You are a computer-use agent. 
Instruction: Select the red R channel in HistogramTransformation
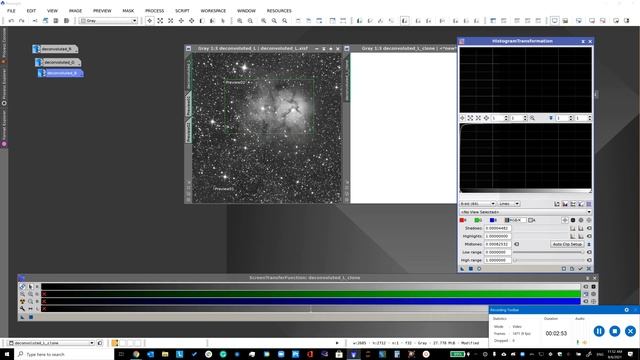[x=463, y=220]
